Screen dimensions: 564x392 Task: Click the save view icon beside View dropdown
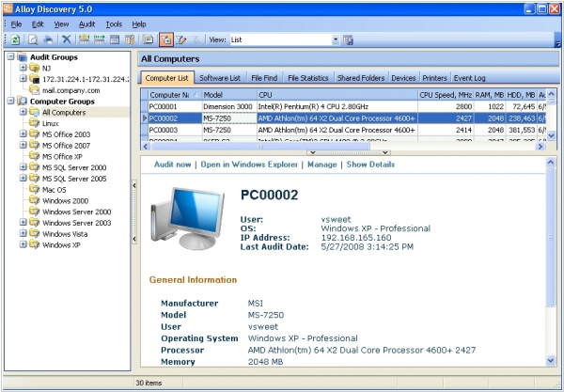click(348, 39)
